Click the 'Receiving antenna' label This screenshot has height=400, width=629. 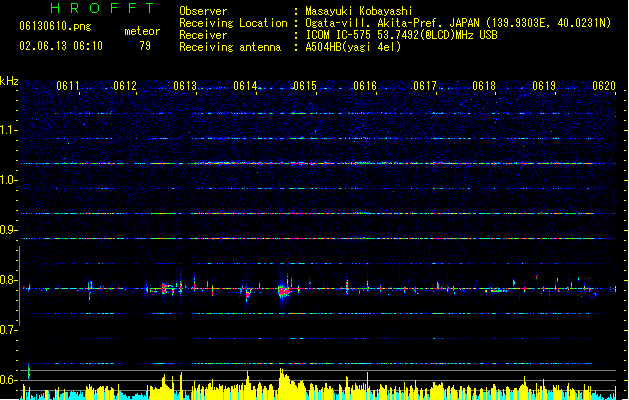pos(230,47)
